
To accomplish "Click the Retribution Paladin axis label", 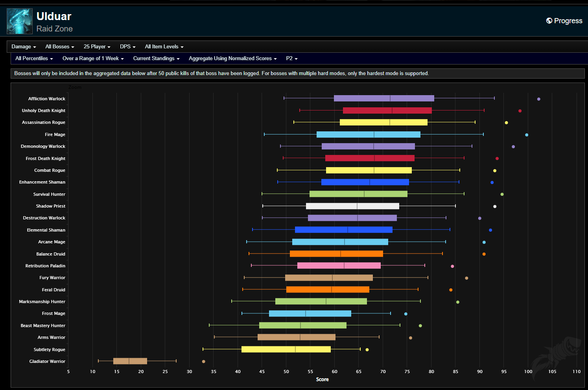I will click(45, 266).
